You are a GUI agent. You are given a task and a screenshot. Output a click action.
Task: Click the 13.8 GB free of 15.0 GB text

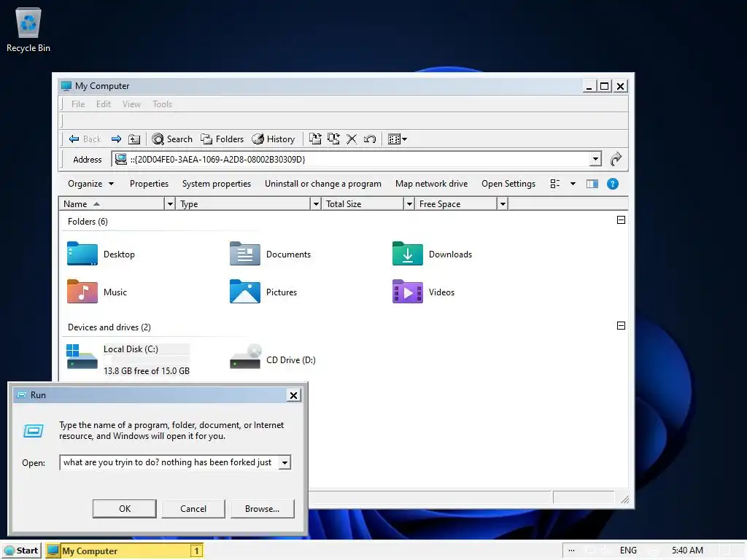(146, 371)
